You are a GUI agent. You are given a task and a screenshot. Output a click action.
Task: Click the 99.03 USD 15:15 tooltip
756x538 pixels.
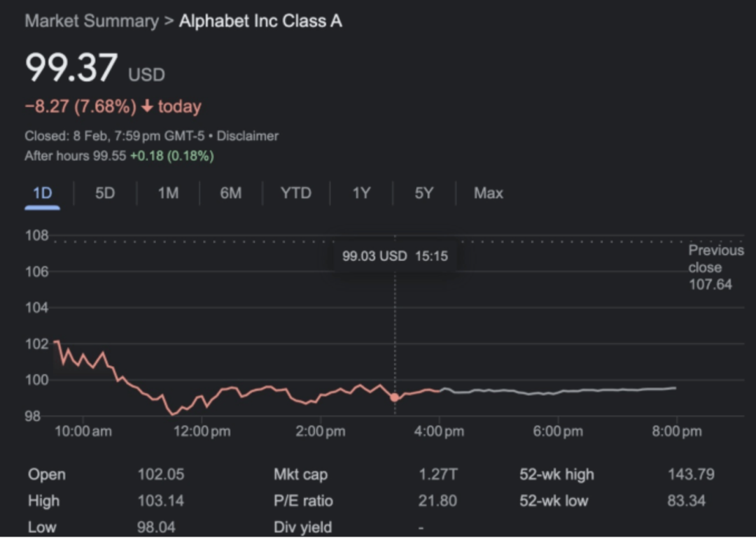pos(395,256)
